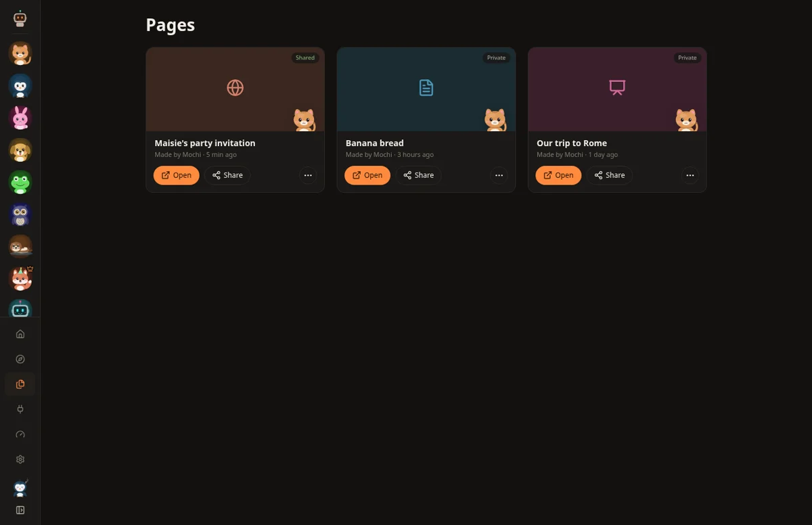Share Maisie's party invitation
This screenshot has height=525, width=812.
tap(227, 175)
